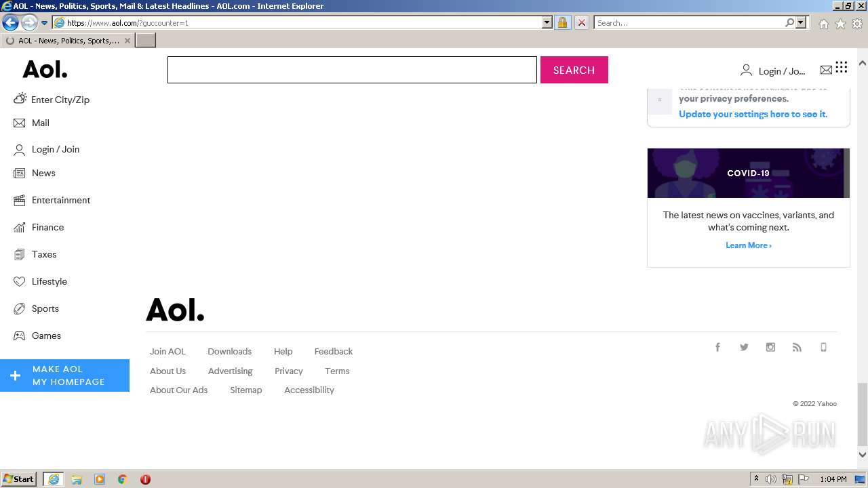Open the Advertising footer link
This screenshot has height=488, width=868.
[230, 371]
